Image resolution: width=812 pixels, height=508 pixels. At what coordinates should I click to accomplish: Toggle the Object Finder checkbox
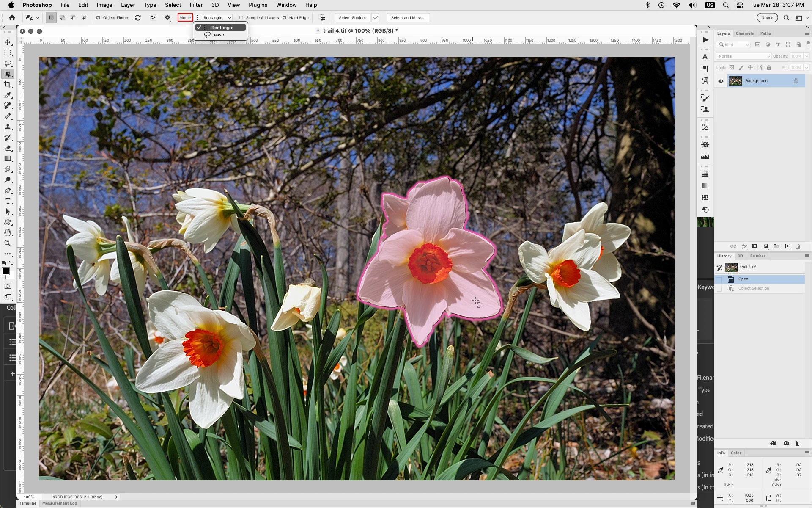99,18
